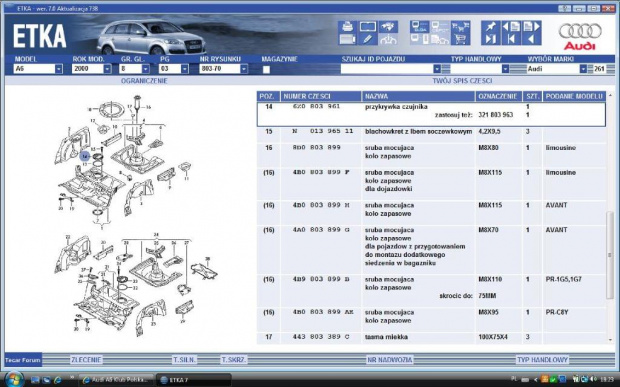Screen dimensions: 620x387
Task: Open the Windows Start orb
Action: click(14, 379)
